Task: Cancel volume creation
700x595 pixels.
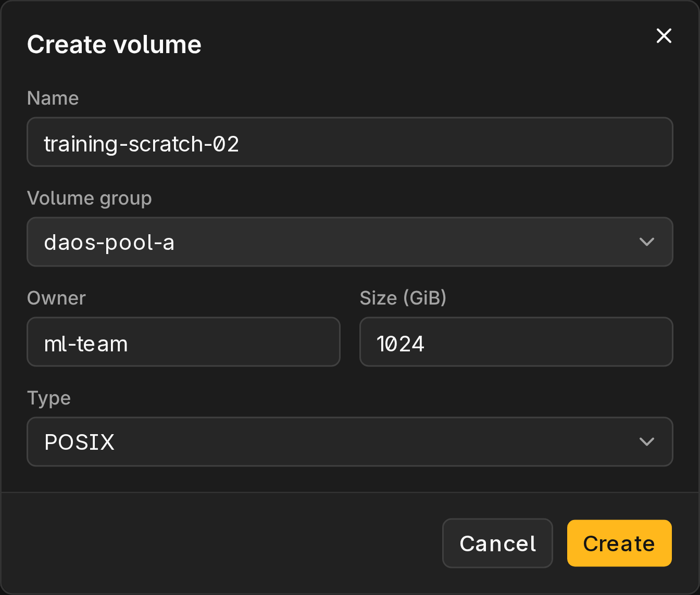Action: [x=497, y=543]
